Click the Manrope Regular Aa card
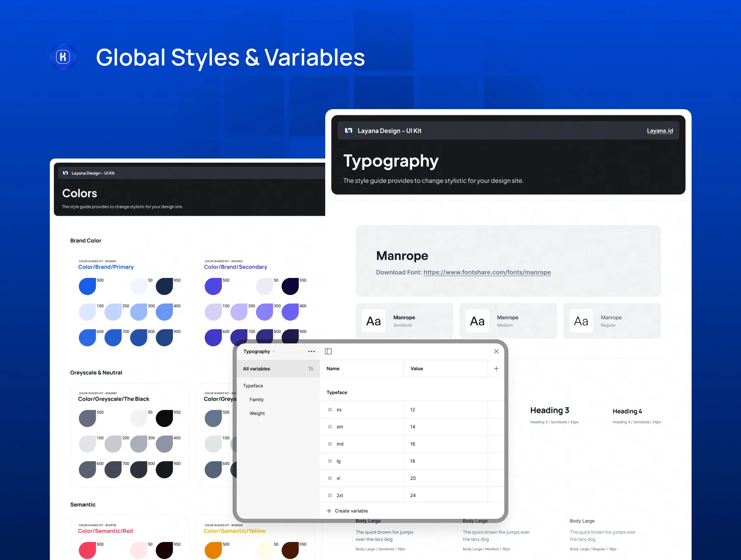This screenshot has height=560, width=741. [x=612, y=321]
